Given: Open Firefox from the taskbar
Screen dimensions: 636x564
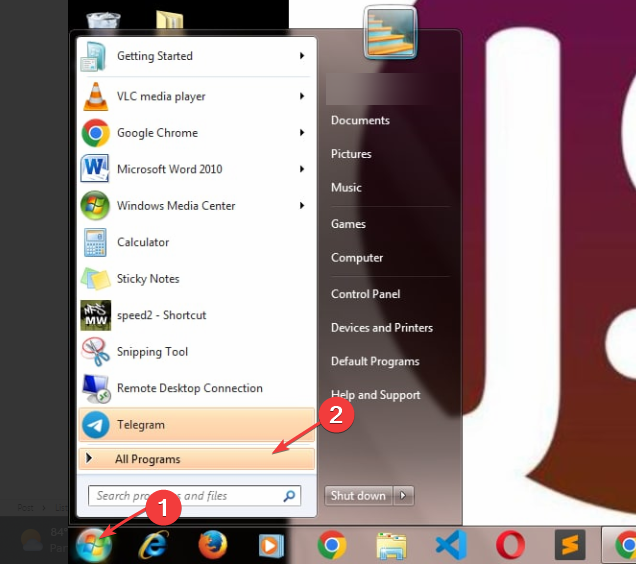Looking at the screenshot, I should point(213,545).
